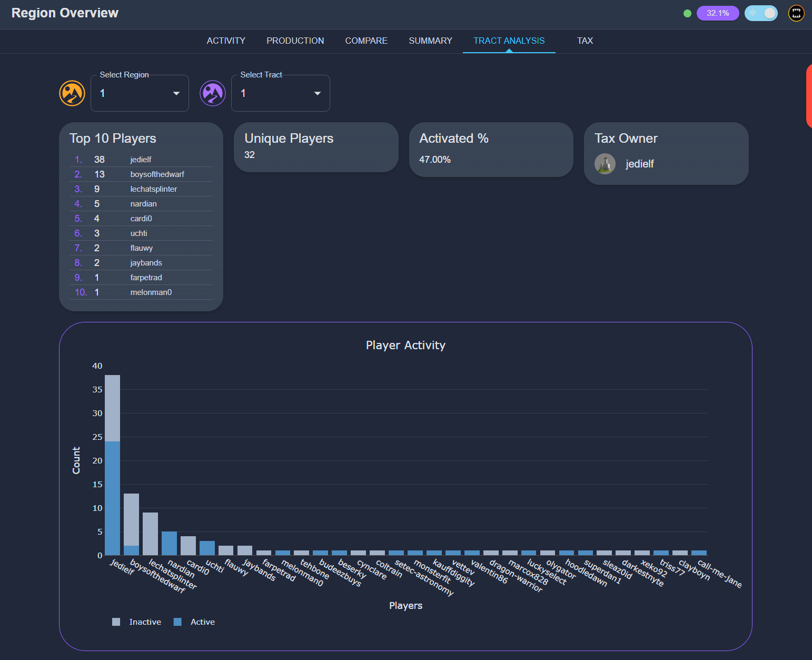Open the Select Tract dropdown

(x=280, y=93)
